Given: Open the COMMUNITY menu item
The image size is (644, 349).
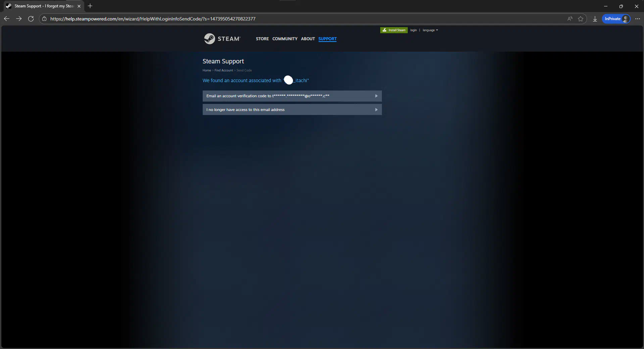Looking at the screenshot, I should pos(285,39).
